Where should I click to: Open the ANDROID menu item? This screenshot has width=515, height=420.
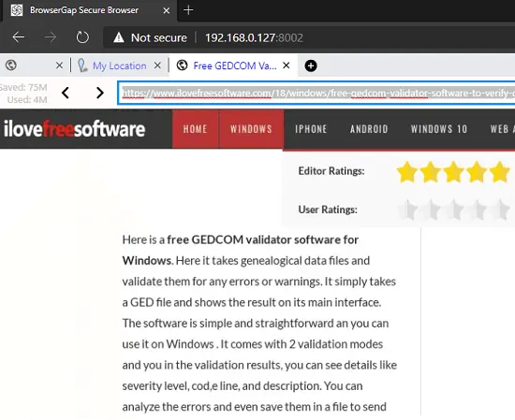tap(369, 129)
